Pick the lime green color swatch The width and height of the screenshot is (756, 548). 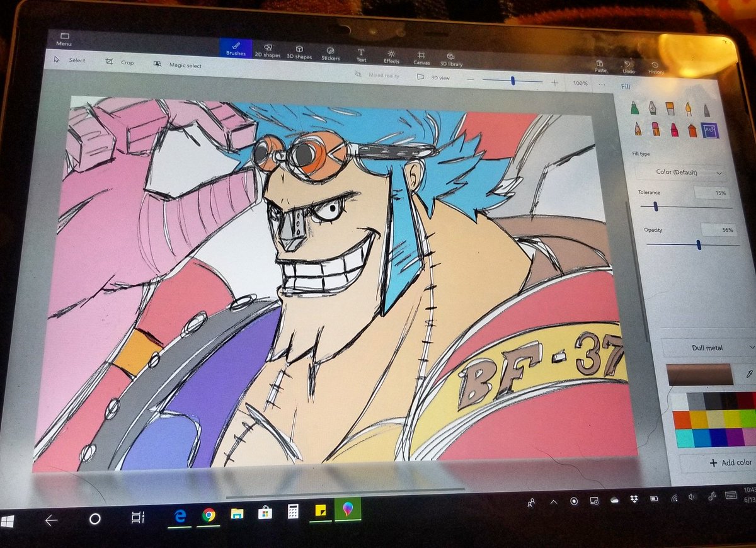[x=748, y=418]
